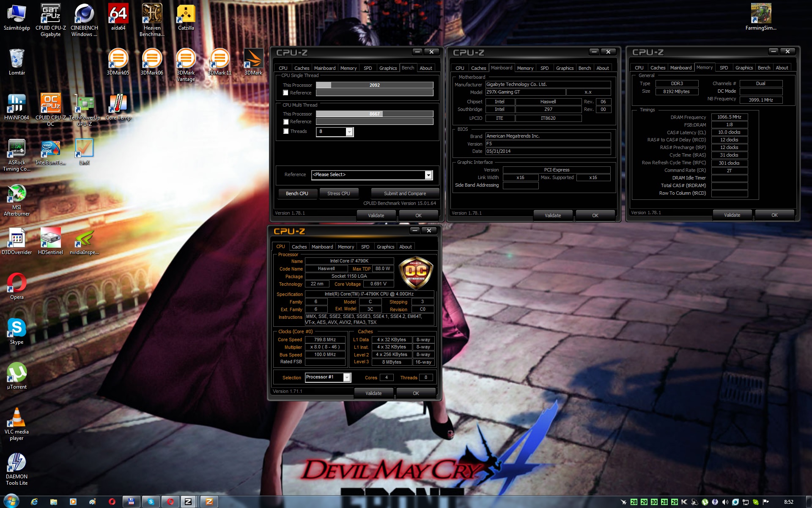Screen dimensions: 812x508
Task: Open Internet Explorer from taskbar
Action: coord(34,502)
